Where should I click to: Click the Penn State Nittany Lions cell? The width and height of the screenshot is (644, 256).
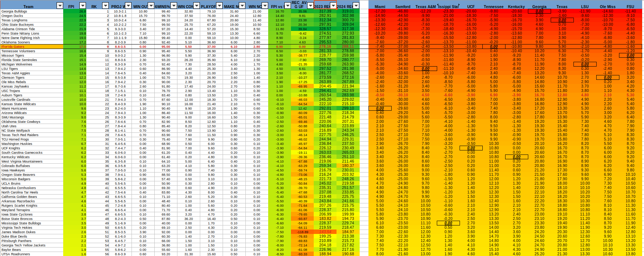32,33
